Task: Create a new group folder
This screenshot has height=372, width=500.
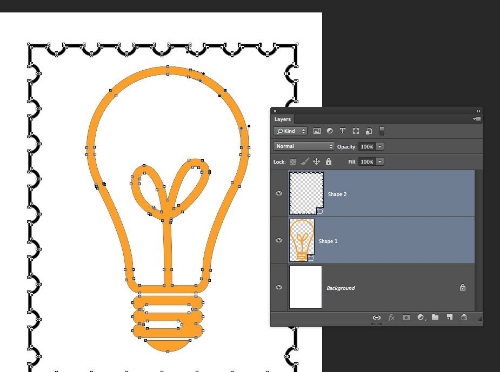Action: coord(435,317)
